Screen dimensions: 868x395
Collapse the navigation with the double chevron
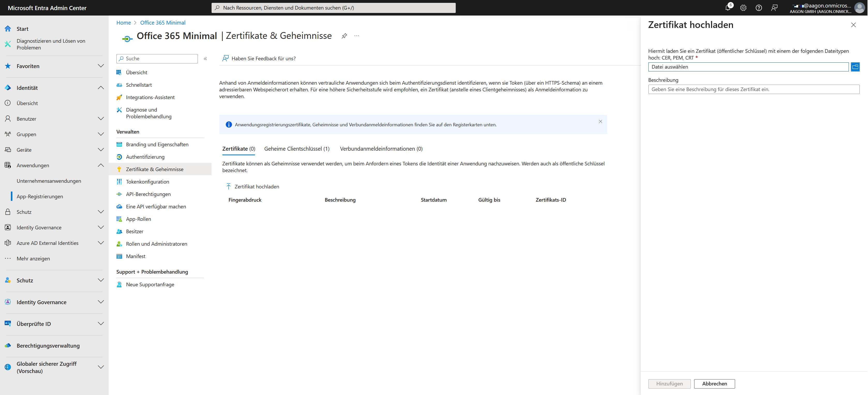pos(206,58)
